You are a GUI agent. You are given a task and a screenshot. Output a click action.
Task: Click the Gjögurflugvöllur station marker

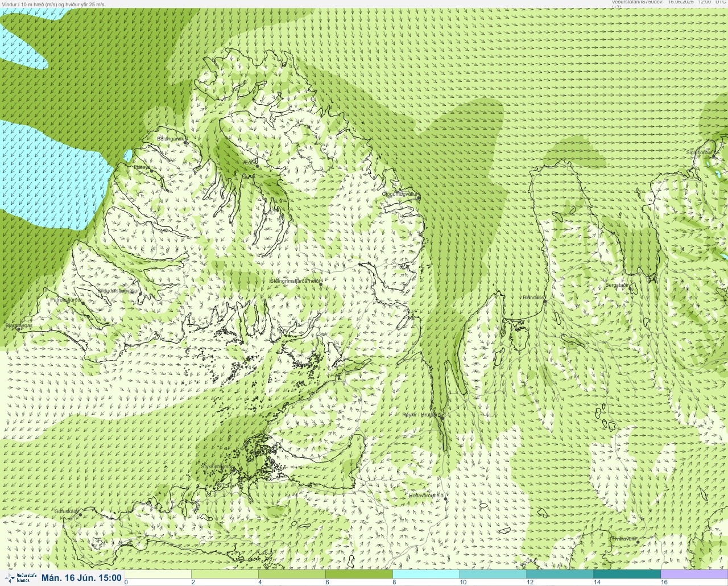point(419,198)
